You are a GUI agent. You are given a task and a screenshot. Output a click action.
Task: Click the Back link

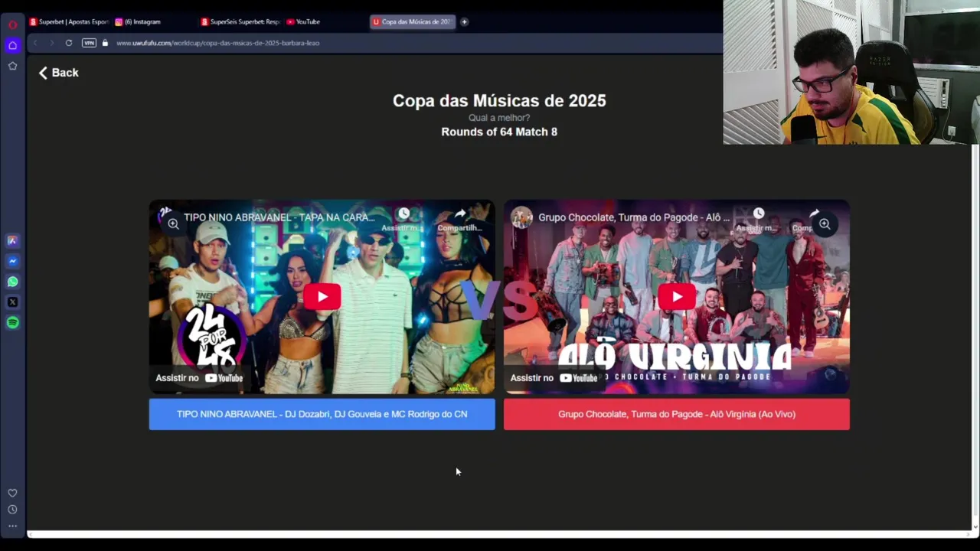click(58, 73)
